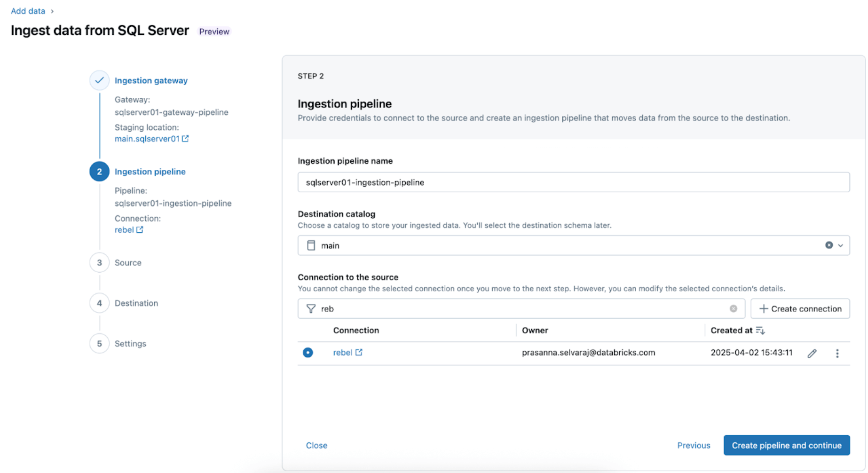This screenshot has width=868, height=473.
Task: Clear the connection filter text
Action: coord(734,309)
